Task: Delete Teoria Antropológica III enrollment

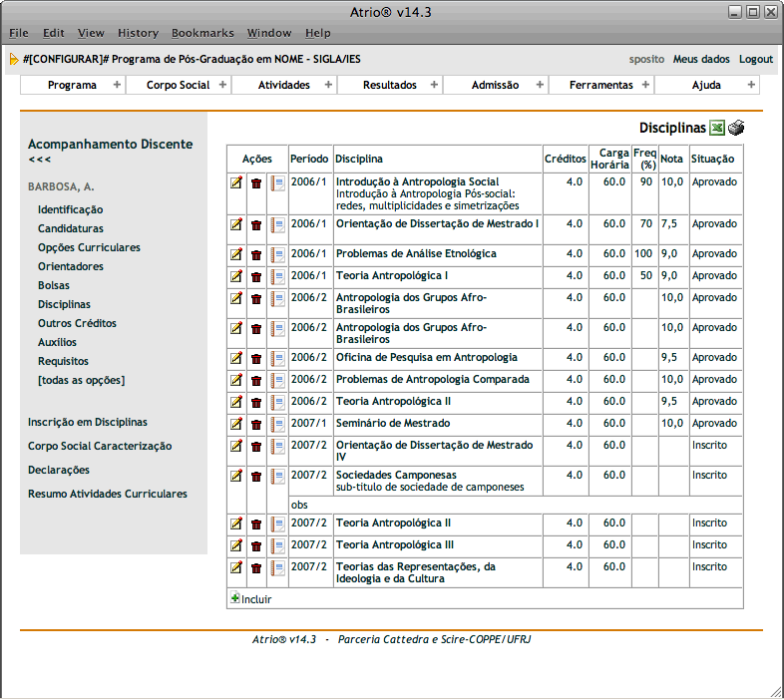Action: [256, 545]
